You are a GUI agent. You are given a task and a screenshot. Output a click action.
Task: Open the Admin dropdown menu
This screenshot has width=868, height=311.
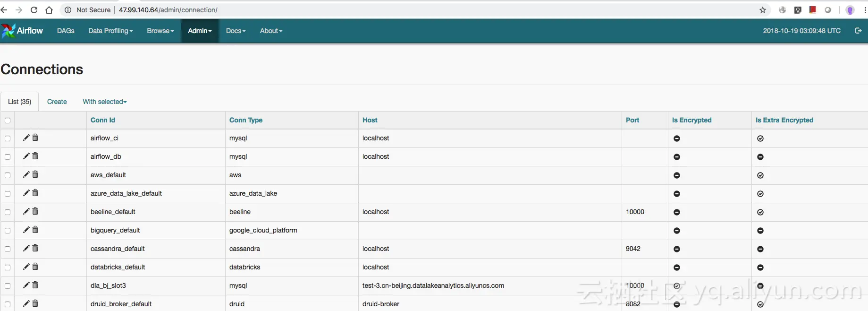tap(200, 31)
